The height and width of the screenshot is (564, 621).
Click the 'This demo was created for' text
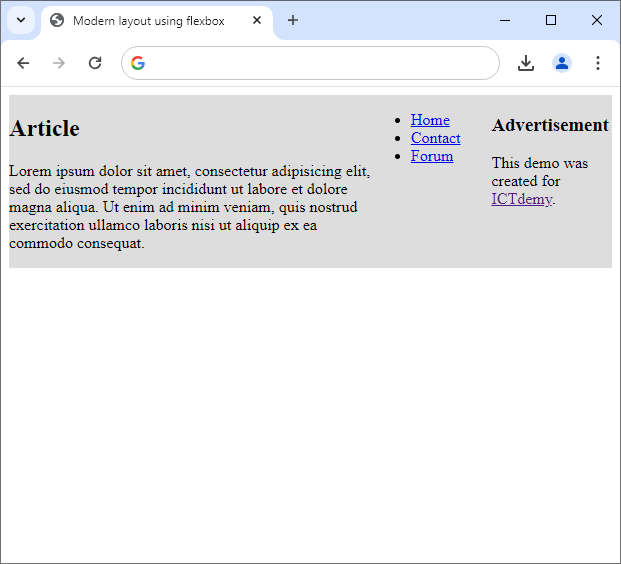(x=539, y=172)
